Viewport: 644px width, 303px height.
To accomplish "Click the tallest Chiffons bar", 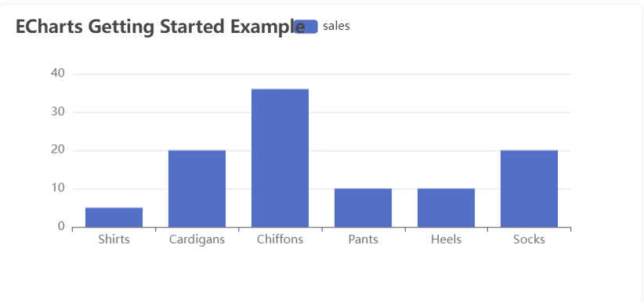I will (x=280, y=158).
